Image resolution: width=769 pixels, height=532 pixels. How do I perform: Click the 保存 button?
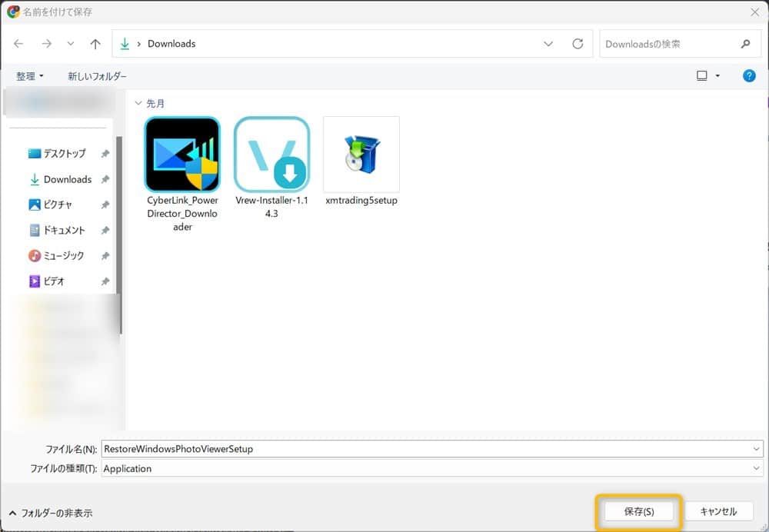638,510
